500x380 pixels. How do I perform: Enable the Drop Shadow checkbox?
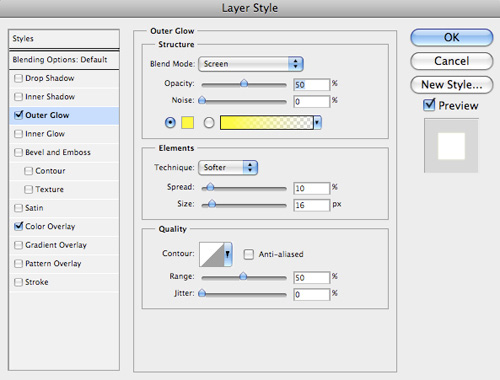click(18, 79)
